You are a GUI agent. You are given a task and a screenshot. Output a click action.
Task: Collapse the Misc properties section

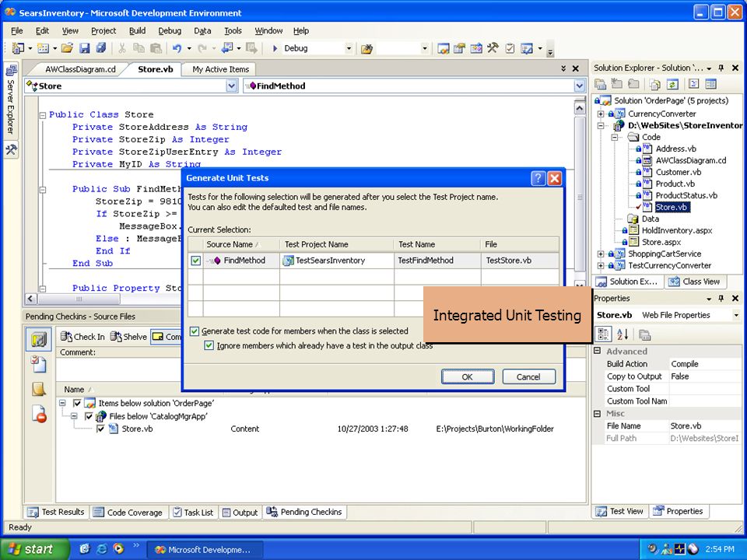pos(597,413)
